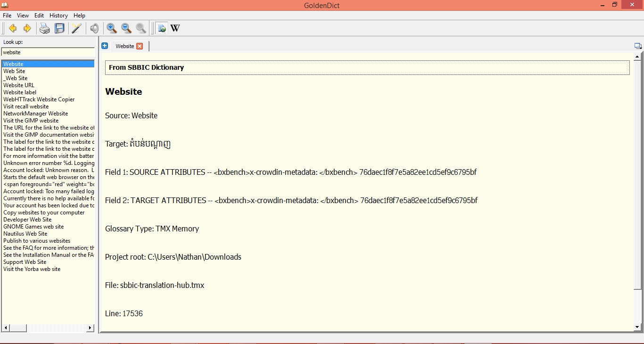Click the article vertical scrollbar thumb
Viewport: 644px width, 344px height.
pos(637,175)
